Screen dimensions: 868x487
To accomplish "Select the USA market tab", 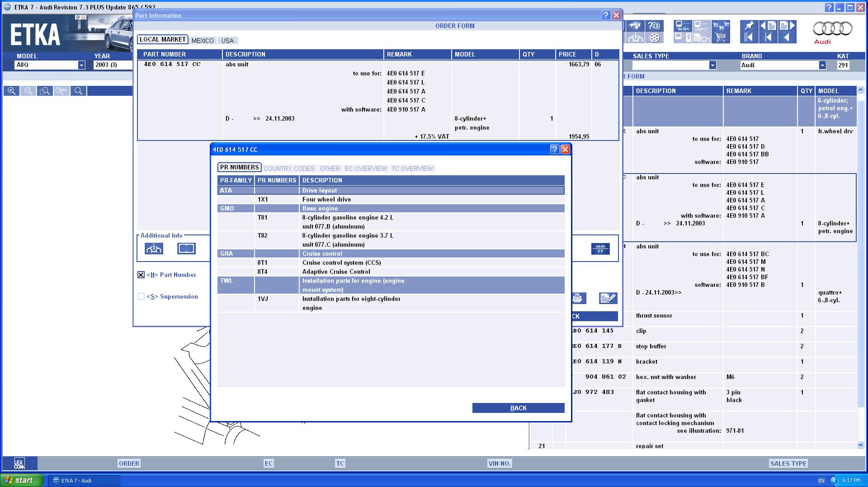I will (227, 41).
